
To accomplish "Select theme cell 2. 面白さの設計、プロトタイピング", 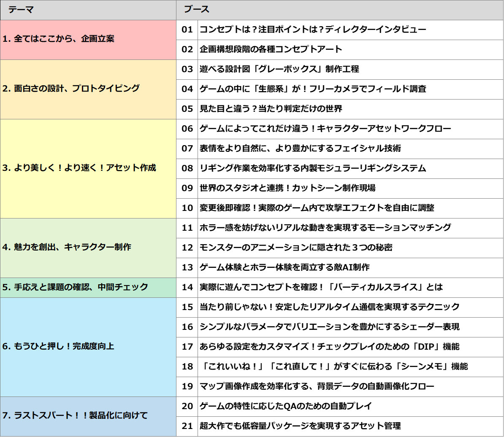I will pyautogui.click(x=88, y=89).
